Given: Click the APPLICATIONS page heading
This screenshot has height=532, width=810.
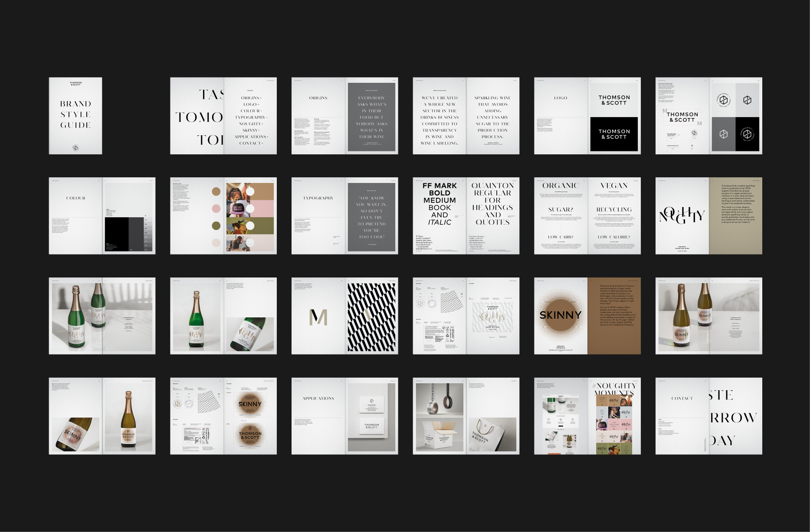Looking at the screenshot, I should coord(318,398).
